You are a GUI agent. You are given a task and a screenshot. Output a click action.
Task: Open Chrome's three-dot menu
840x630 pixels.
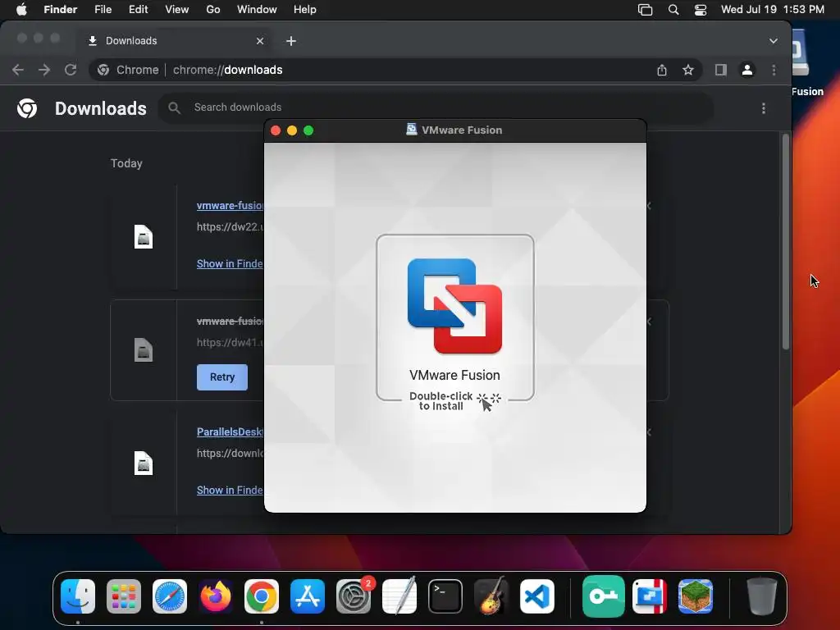tap(774, 70)
